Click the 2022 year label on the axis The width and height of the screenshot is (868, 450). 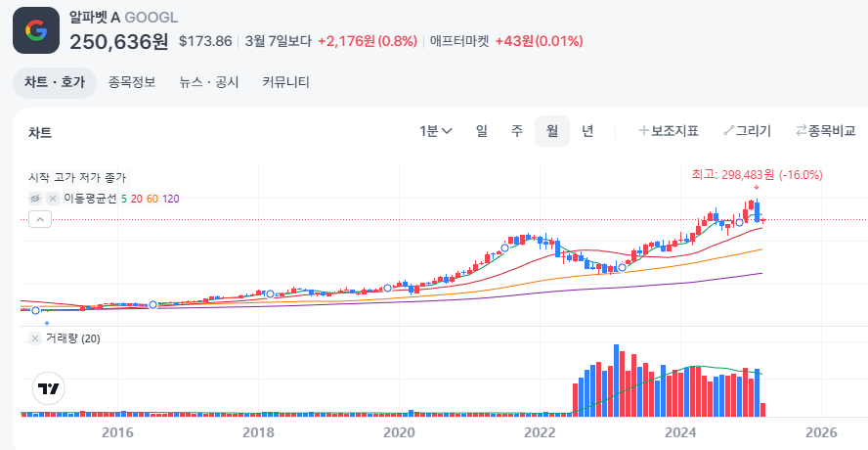pos(540,432)
